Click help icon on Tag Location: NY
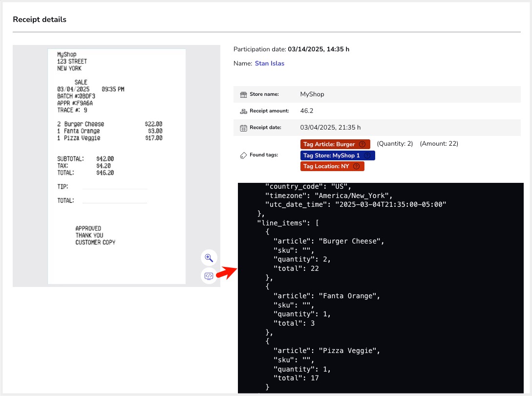Viewport: 532px width, 396px height. tap(356, 166)
